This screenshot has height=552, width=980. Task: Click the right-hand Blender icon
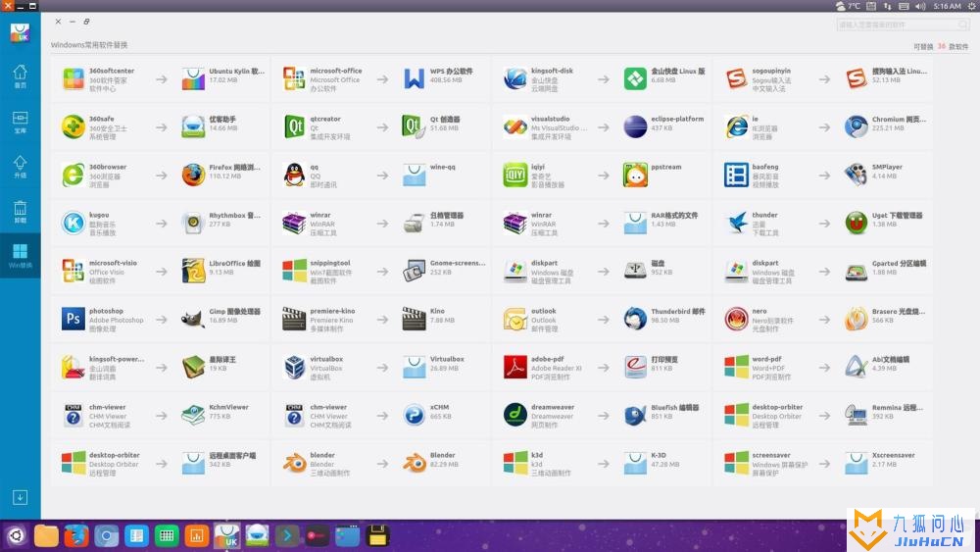(414, 463)
